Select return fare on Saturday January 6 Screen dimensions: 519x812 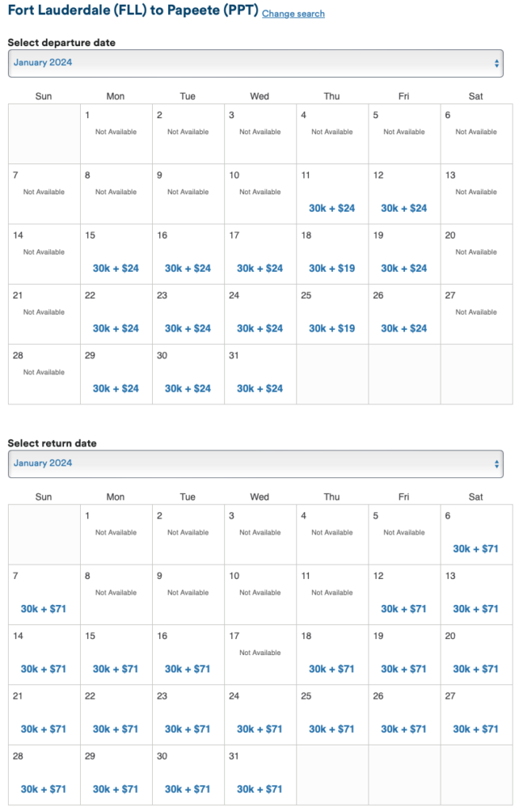point(476,549)
